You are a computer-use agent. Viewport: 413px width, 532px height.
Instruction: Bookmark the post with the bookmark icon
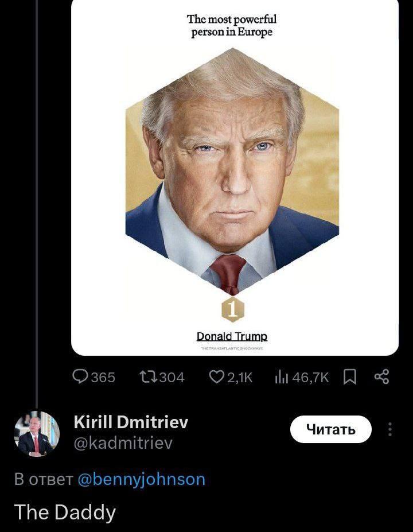(349, 376)
